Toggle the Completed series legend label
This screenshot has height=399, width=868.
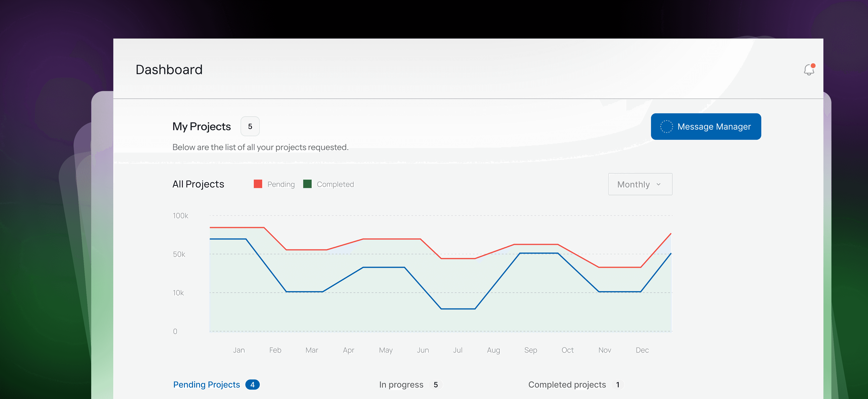click(335, 184)
